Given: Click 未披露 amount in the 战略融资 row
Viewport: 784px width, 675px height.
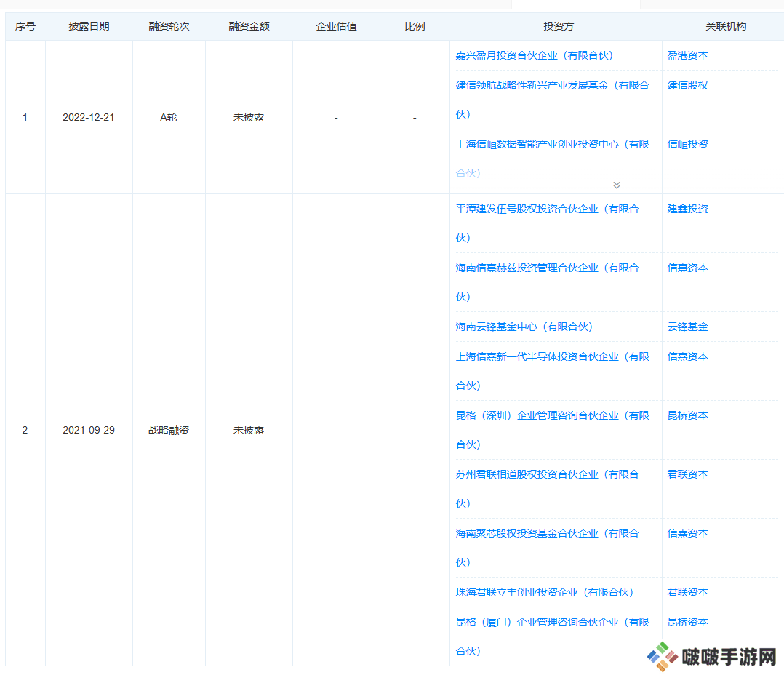Looking at the screenshot, I should [249, 430].
